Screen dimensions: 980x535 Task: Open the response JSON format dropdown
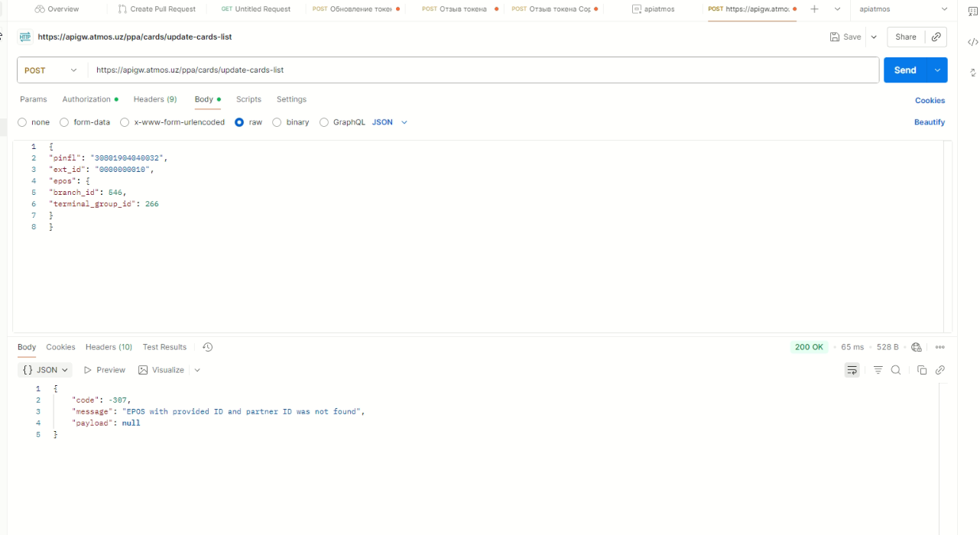(47, 370)
